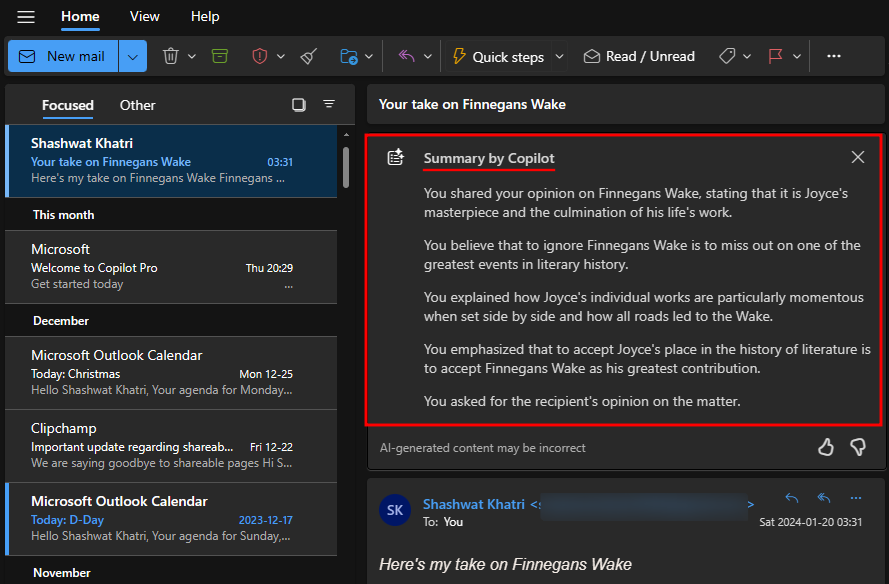Click the Shashwat Khatri sender name link
This screenshot has width=889, height=584.
[x=474, y=504]
